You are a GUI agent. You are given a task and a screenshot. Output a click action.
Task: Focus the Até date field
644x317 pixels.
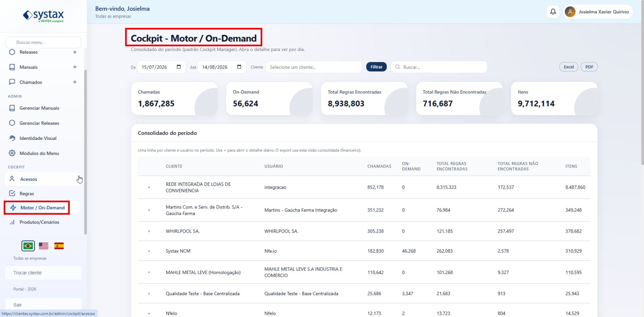coord(222,67)
